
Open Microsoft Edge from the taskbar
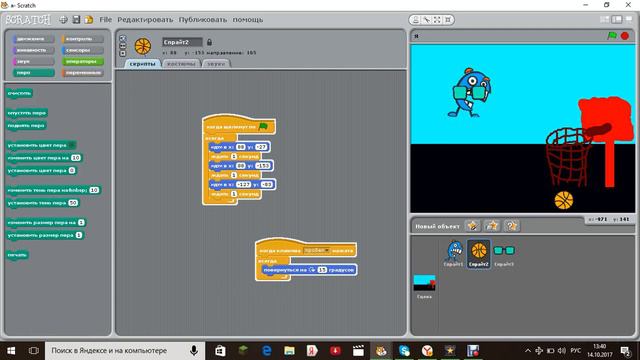267,351
